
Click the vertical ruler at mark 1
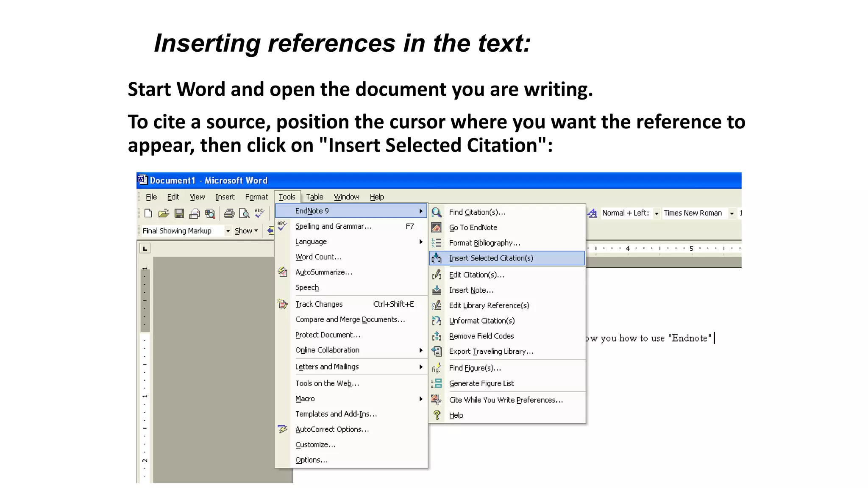click(145, 396)
